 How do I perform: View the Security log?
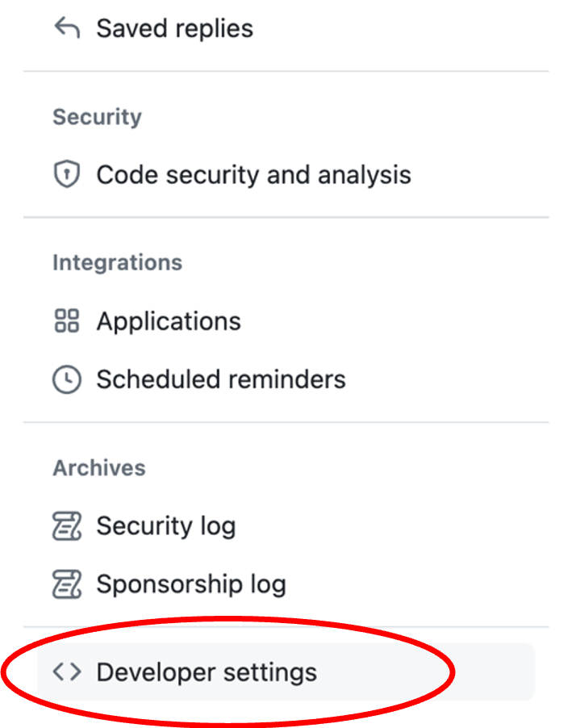point(165,525)
